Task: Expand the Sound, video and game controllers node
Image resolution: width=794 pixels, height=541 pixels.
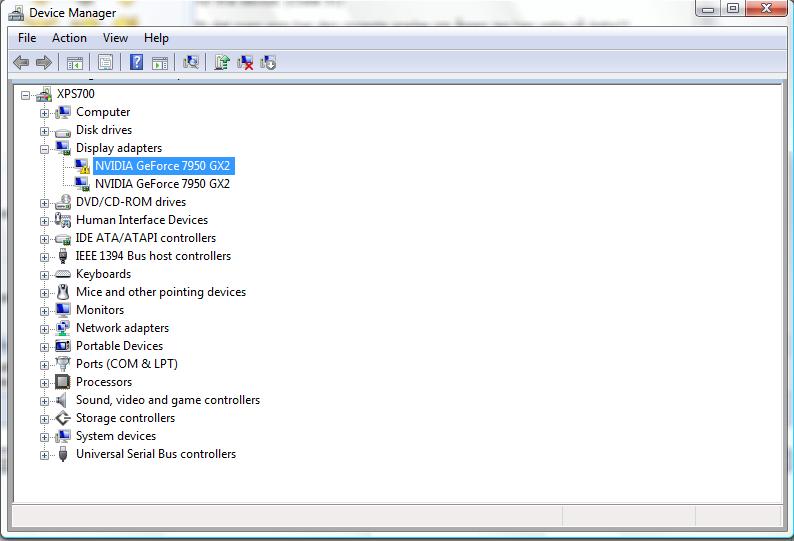Action: click(45, 401)
